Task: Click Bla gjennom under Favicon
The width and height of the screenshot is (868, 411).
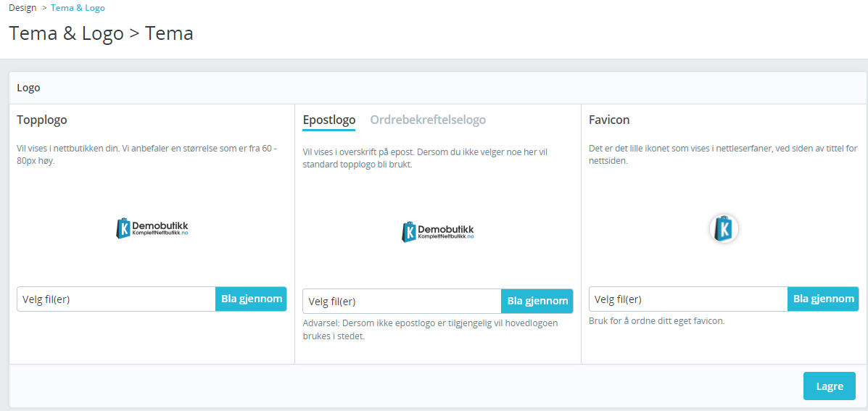Action: [x=823, y=299]
